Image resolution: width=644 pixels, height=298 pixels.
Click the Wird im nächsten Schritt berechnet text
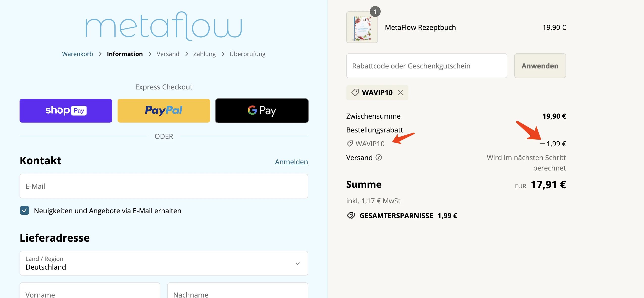point(526,163)
